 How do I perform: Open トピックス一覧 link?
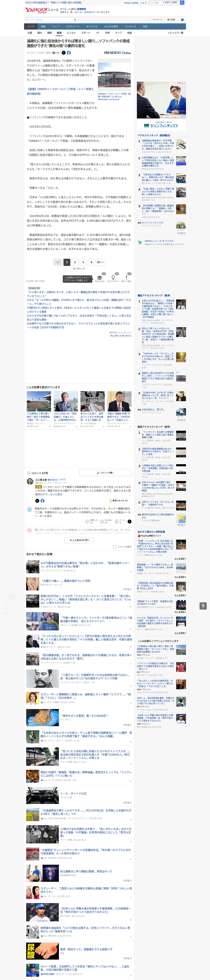pos(175,33)
